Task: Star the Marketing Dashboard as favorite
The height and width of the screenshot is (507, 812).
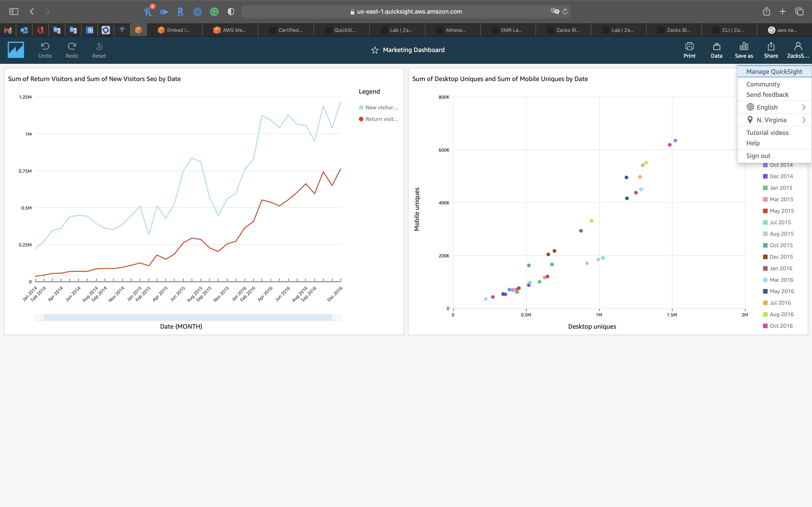Action: point(375,50)
